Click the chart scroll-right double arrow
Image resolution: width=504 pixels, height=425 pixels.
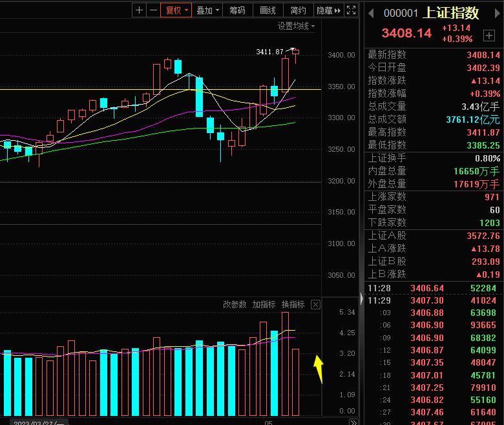[353, 422]
